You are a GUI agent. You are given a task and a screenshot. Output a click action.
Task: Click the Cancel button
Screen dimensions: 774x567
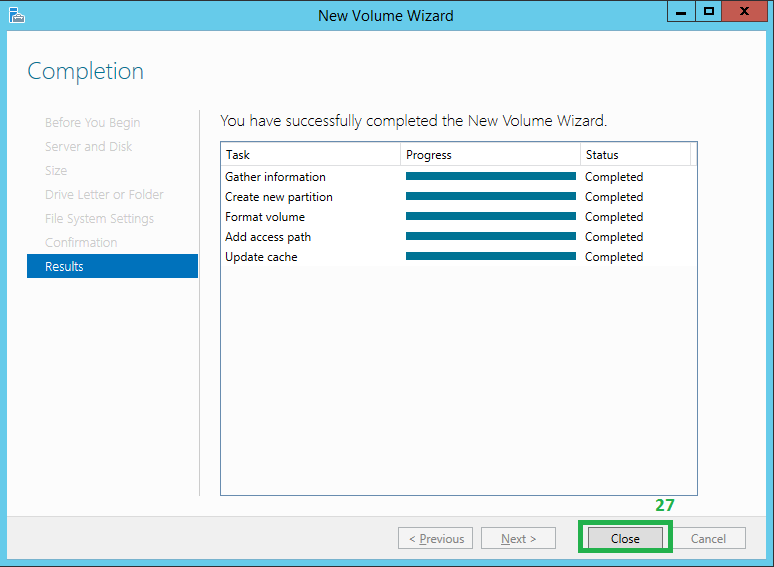(708, 538)
